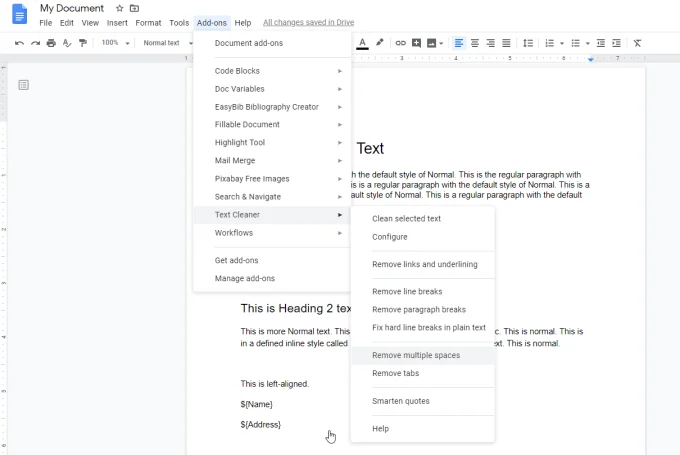Choose Smarten quotes from Text Cleaner
The width and height of the screenshot is (680, 455).
(401, 400)
